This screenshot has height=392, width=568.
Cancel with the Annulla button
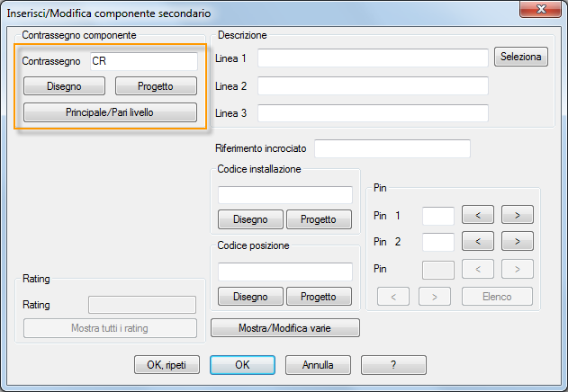pyautogui.click(x=318, y=365)
